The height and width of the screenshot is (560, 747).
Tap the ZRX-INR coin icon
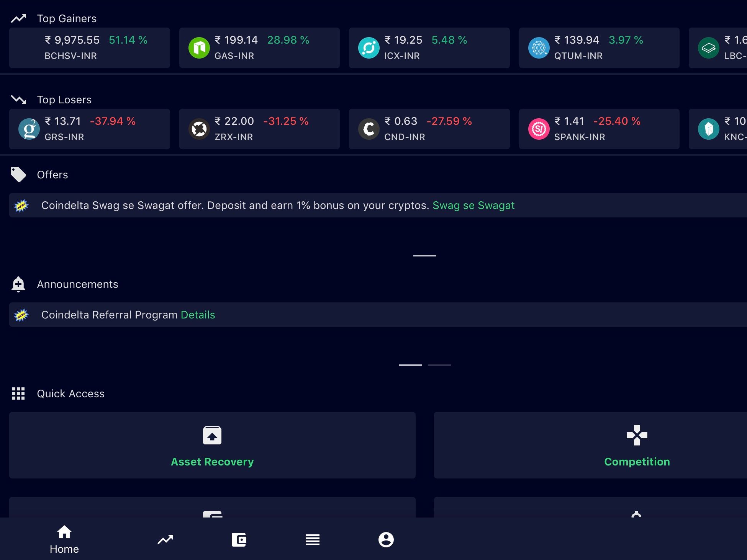(199, 129)
